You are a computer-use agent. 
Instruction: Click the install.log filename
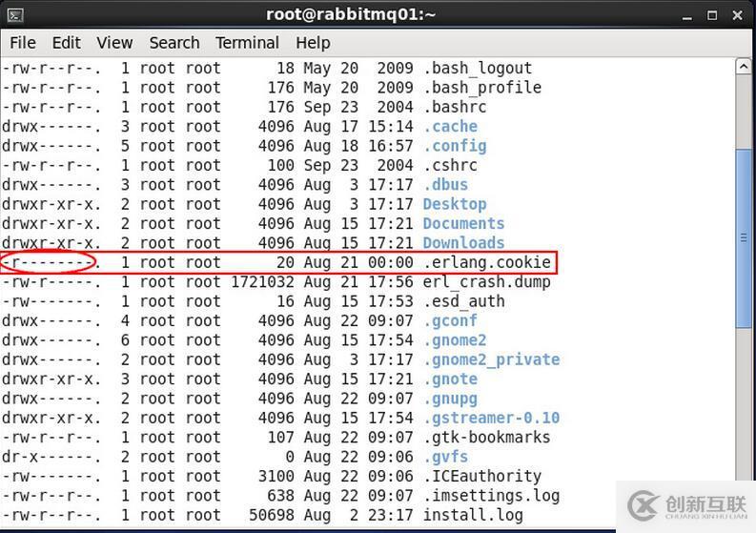473,515
